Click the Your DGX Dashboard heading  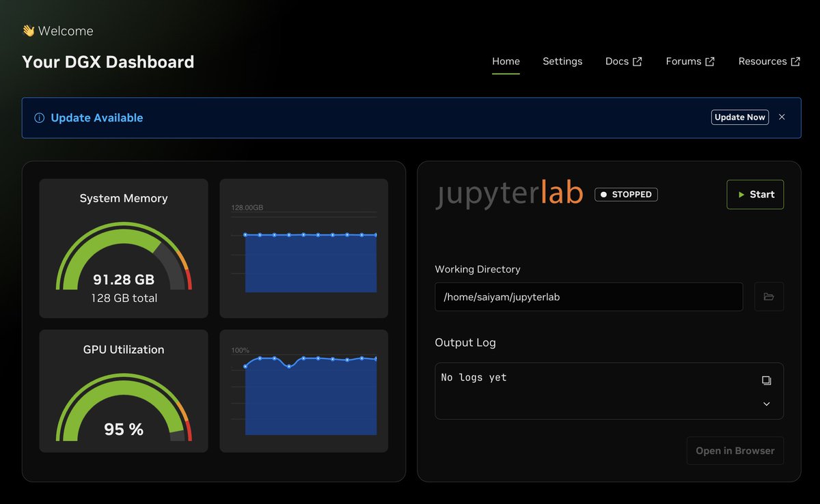[x=108, y=62]
